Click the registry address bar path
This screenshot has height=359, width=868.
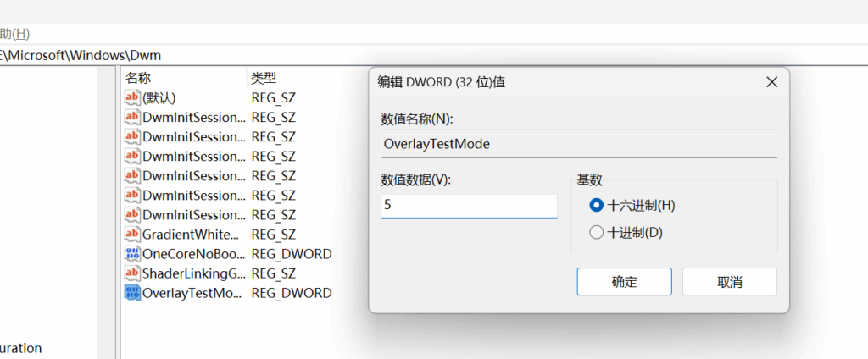[254, 55]
